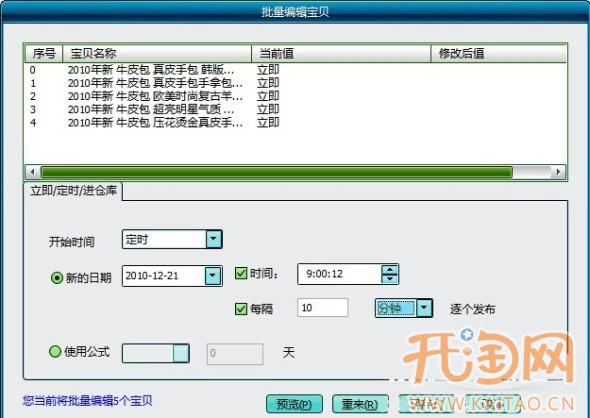
Task: Click the 重来(R) button
Action: click(x=360, y=404)
